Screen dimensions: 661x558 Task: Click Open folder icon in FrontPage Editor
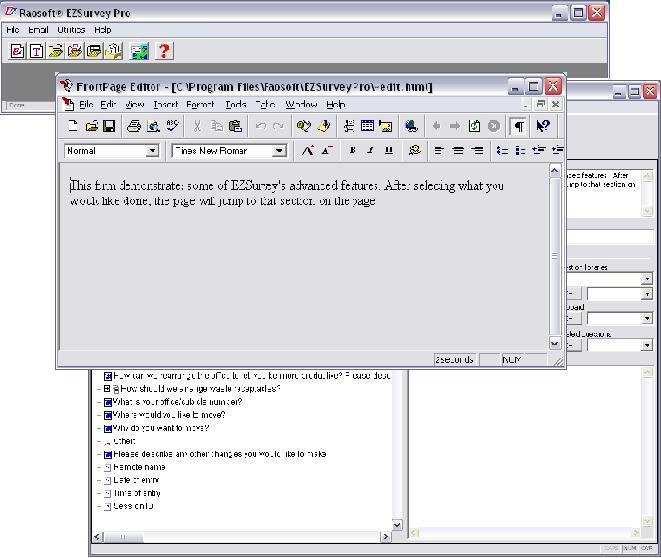point(91,126)
